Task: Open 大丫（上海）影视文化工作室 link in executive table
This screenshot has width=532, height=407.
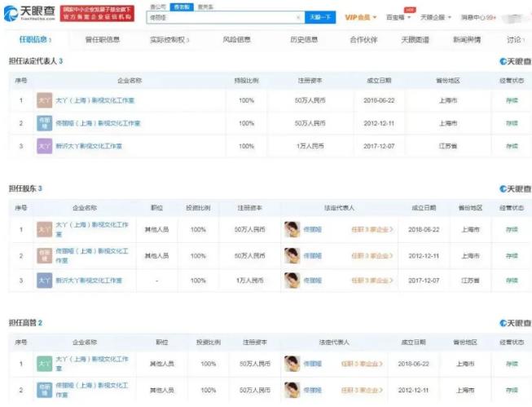Action: [92, 364]
